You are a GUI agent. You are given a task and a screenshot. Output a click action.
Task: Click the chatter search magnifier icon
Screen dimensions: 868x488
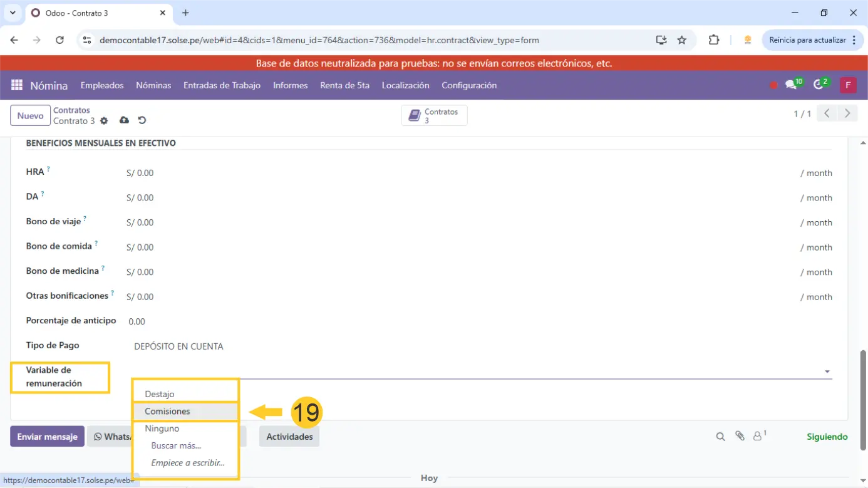(x=720, y=437)
